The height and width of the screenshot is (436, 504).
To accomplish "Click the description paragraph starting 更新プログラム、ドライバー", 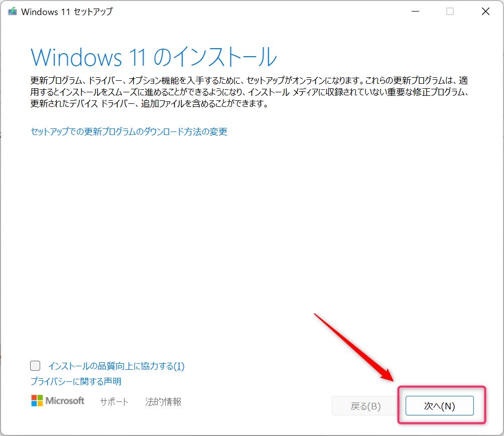I will pos(249,92).
